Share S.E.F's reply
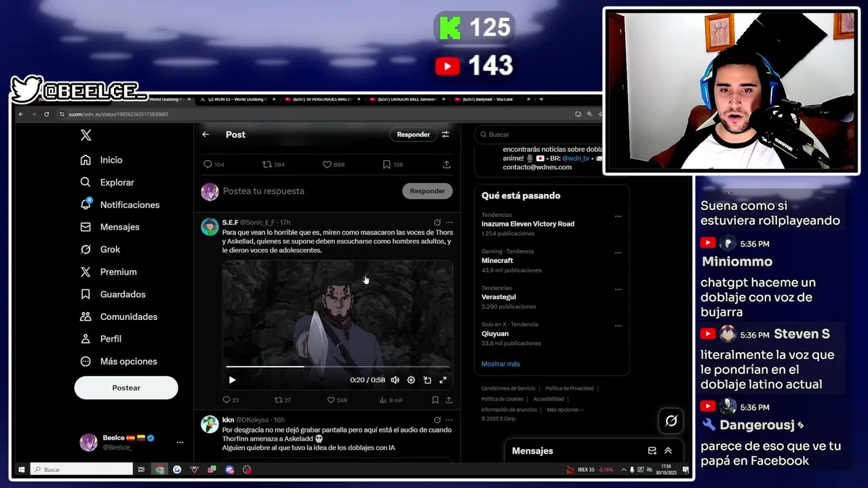The width and height of the screenshot is (868, 488). point(449,400)
